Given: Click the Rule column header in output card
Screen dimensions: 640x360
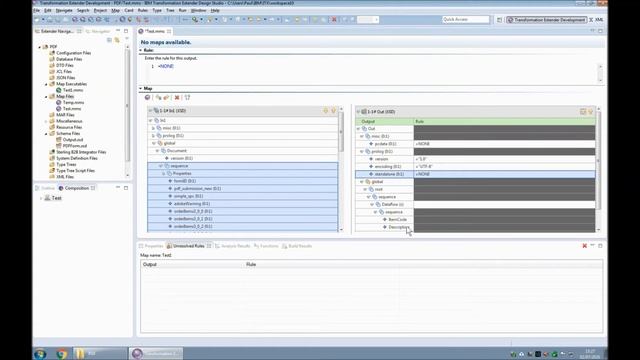Looking at the screenshot, I should [504, 121].
